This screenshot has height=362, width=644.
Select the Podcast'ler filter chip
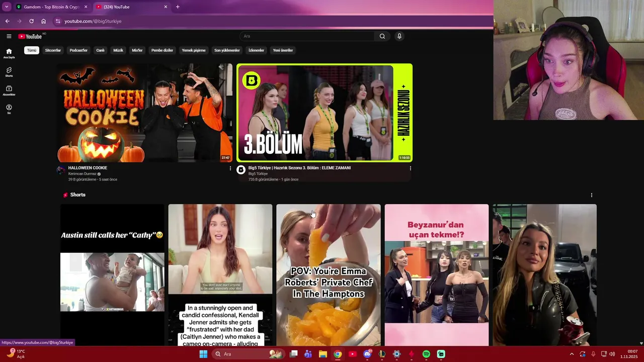click(78, 50)
